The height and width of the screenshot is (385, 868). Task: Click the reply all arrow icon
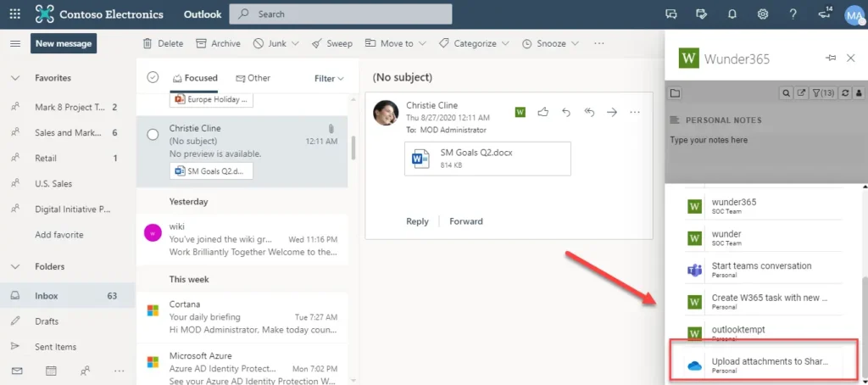tap(588, 112)
